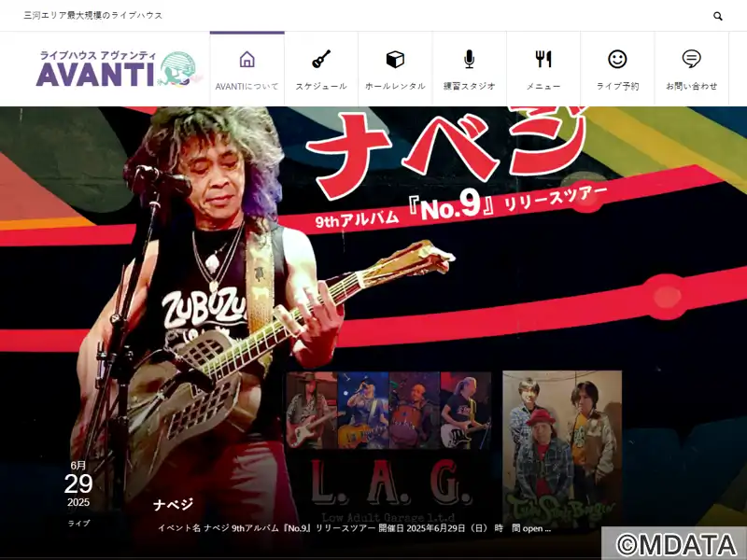Image resolution: width=747 pixels, height=560 pixels.
Task: Click the L.A.G. band photo strip
Action: 388,411
